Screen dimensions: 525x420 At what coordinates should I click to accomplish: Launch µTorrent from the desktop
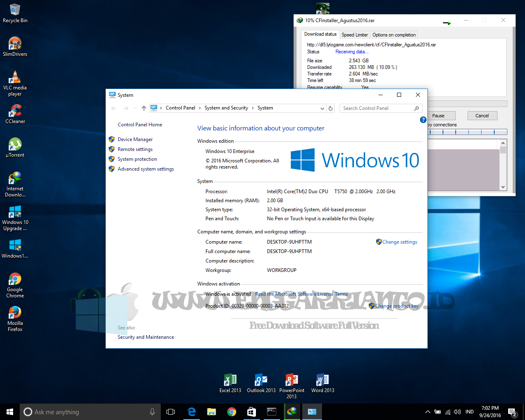tap(15, 148)
